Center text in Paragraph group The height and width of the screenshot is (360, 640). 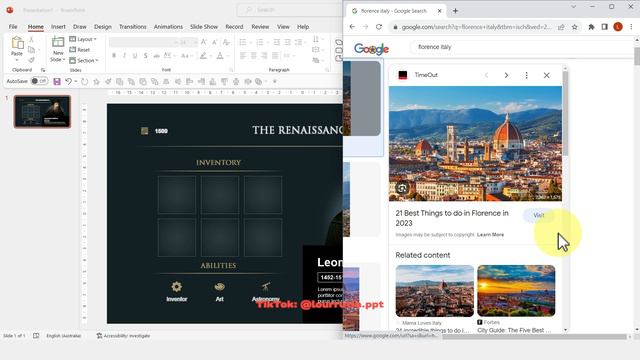click(x=253, y=56)
